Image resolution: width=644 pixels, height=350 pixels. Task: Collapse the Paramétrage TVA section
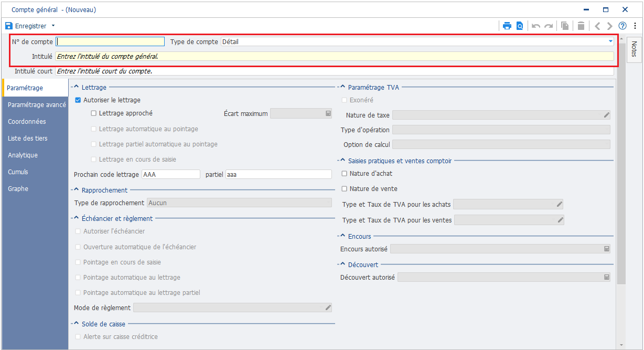(342, 87)
